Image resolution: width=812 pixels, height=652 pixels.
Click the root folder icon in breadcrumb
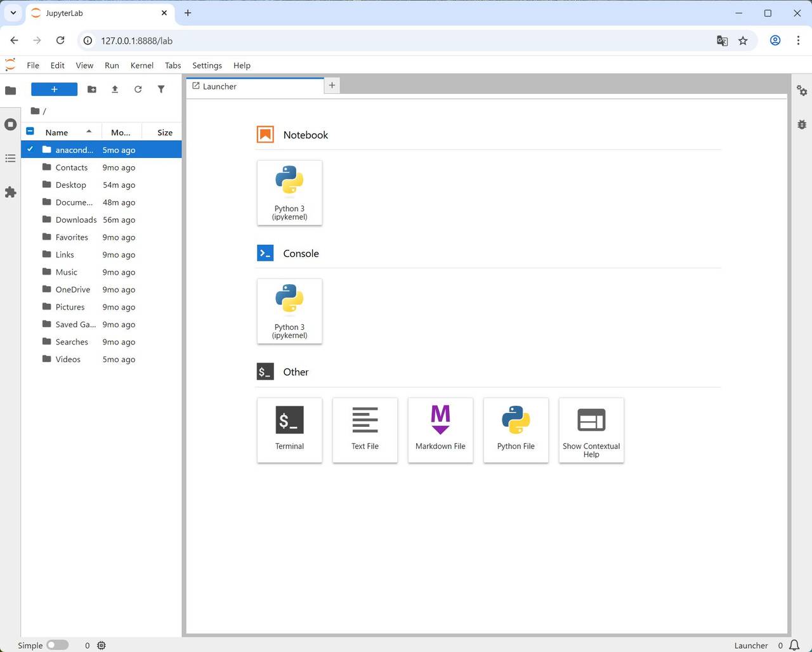coord(35,110)
